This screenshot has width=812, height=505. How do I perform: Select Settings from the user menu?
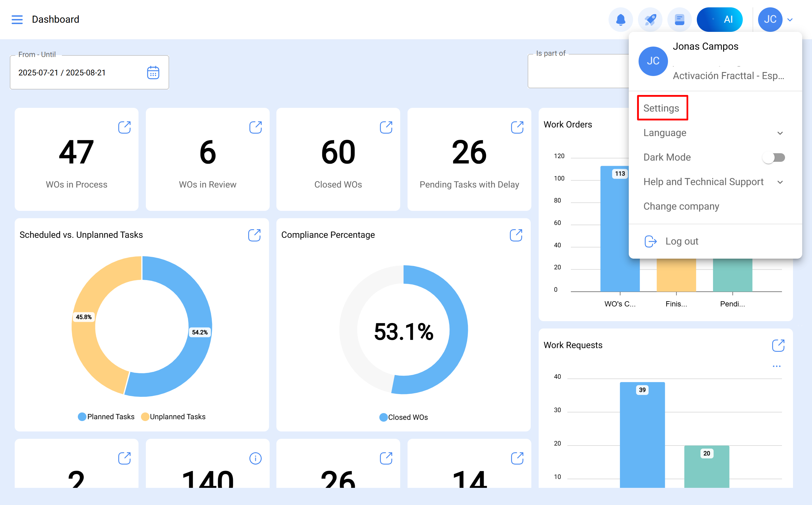(x=662, y=108)
